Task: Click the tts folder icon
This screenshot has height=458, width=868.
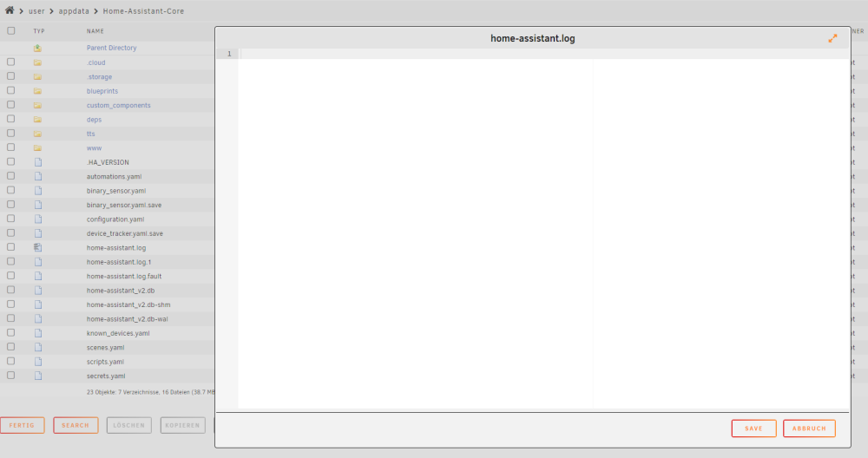Action: pyautogui.click(x=37, y=134)
